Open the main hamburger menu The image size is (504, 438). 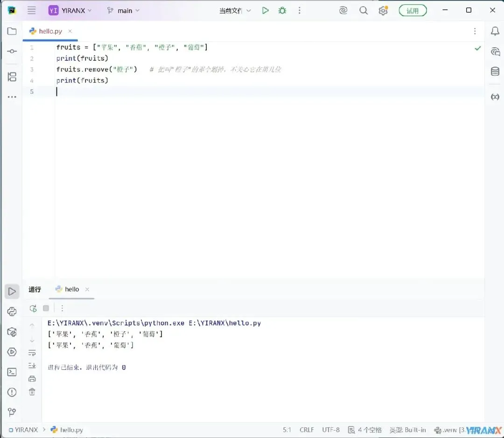(x=32, y=10)
